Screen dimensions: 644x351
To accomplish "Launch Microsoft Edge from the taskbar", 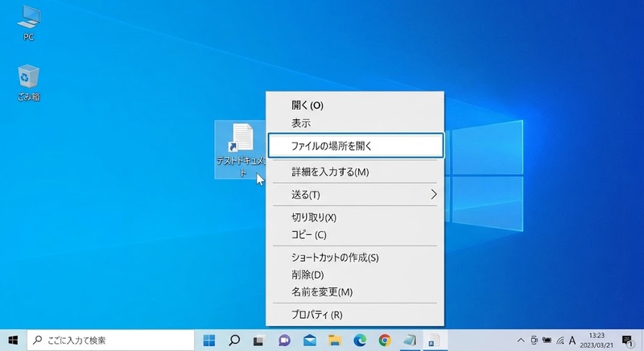I will click(x=360, y=341).
